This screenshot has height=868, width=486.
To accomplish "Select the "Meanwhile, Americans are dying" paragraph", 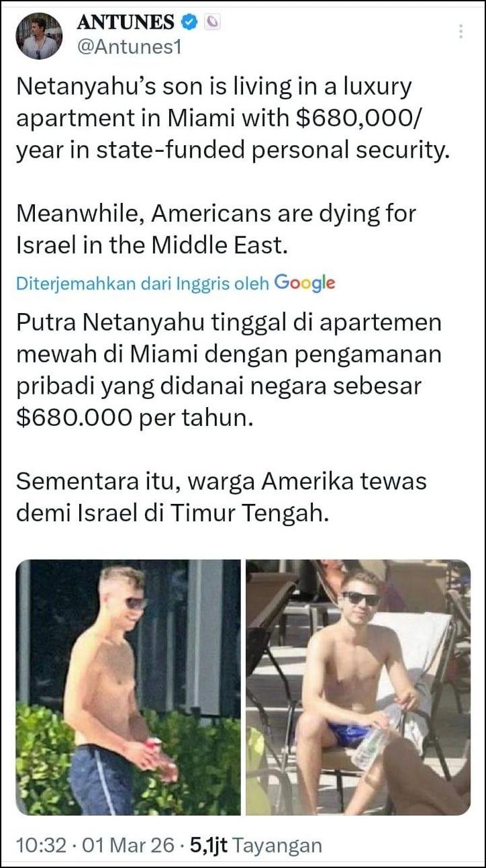I will tap(215, 229).
